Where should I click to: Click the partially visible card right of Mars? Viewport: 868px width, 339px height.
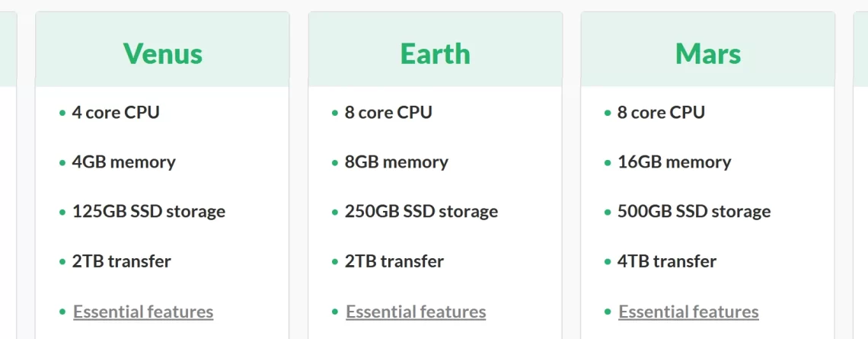(861, 175)
